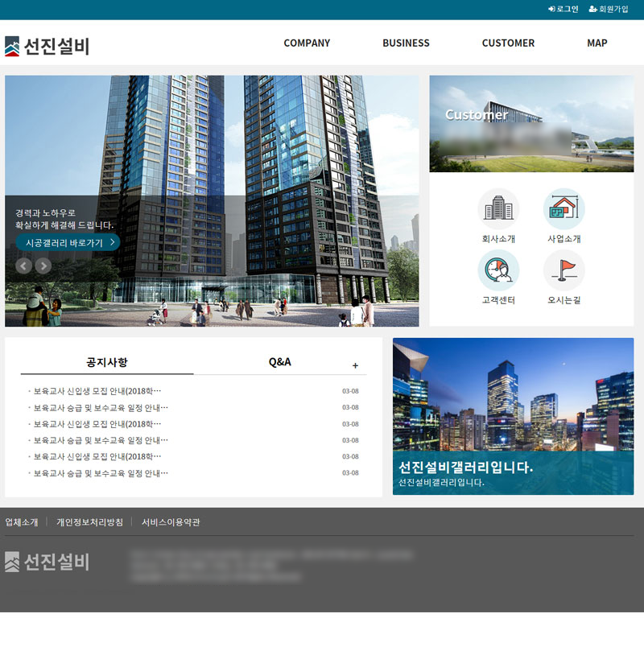The height and width of the screenshot is (655, 644).
Task: Click the 로그인 link
Action: (563, 9)
